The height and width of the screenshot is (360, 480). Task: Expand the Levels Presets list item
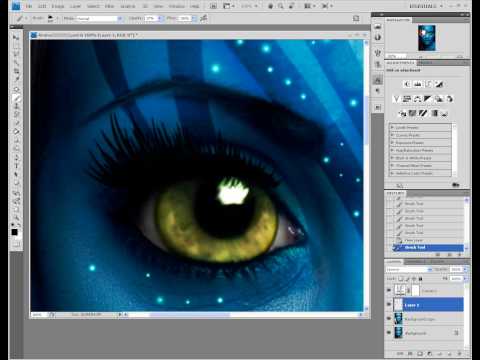tap(421, 127)
